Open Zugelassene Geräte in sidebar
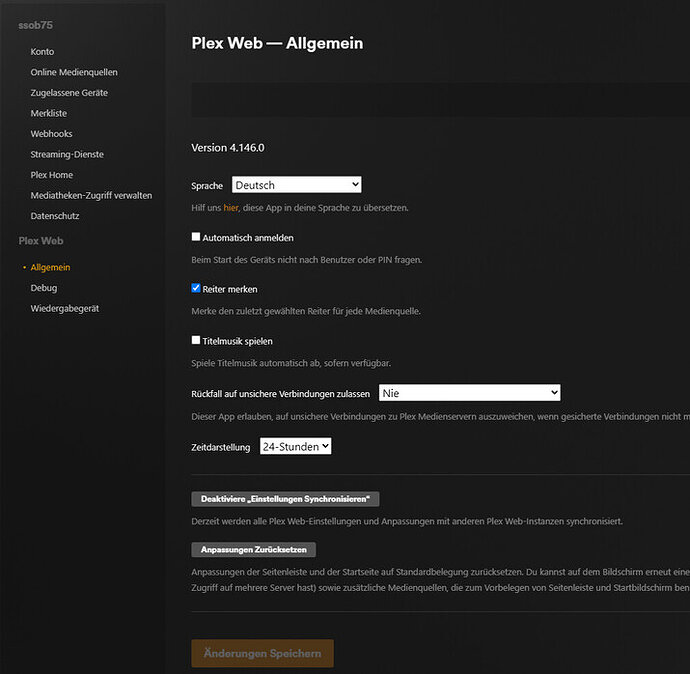The image size is (690, 674). click(69, 93)
